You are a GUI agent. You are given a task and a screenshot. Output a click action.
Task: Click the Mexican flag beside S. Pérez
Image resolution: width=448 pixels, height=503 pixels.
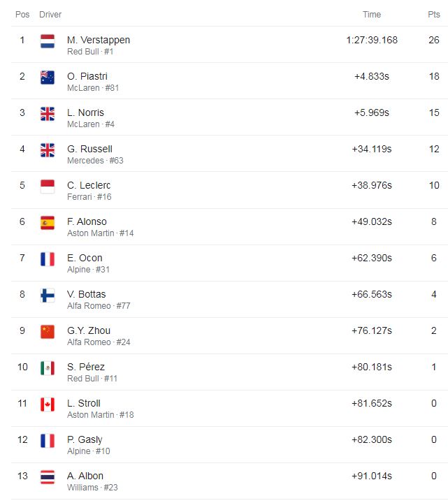(48, 368)
